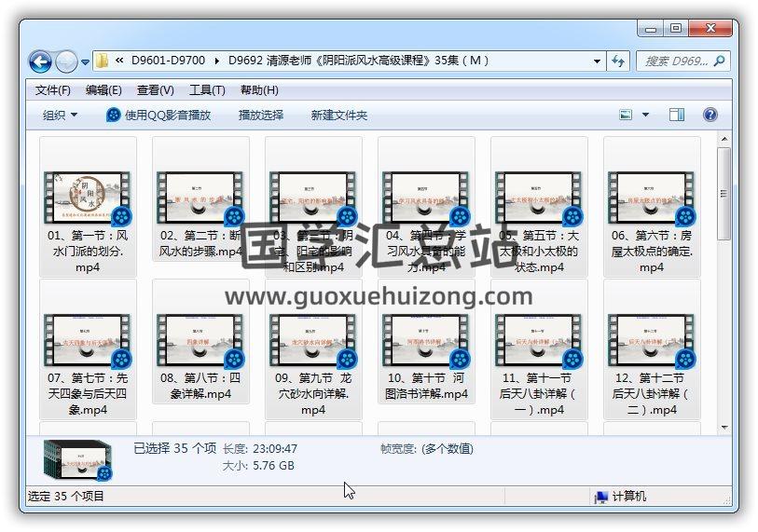This screenshot has height=532, width=758.
Task: Open the 编辑(E) menu
Action: [103, 90]
